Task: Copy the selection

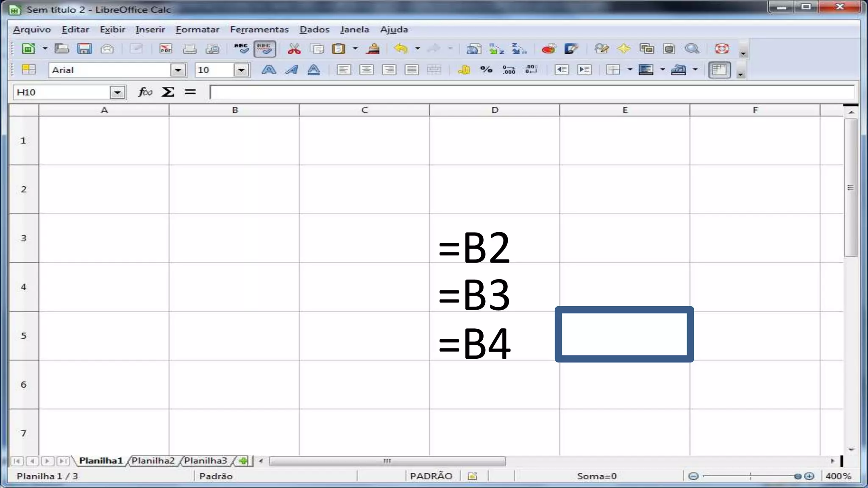Action: click(x=317, y=49)
